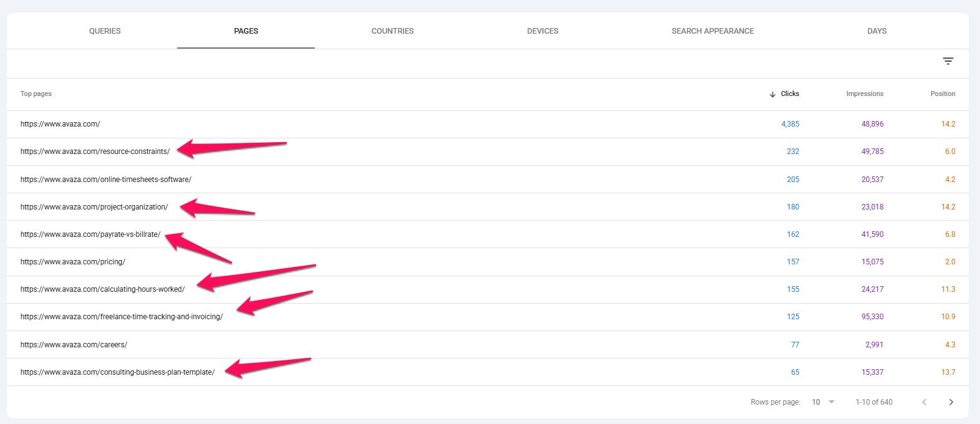Screen dimensions: 980x424
Task: Click the 125 clicks value
Action: (793, 316)
